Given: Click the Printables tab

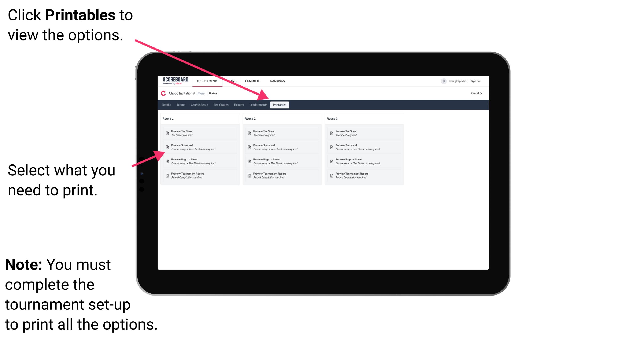Looking at the screenshot, I should (279, 105).
